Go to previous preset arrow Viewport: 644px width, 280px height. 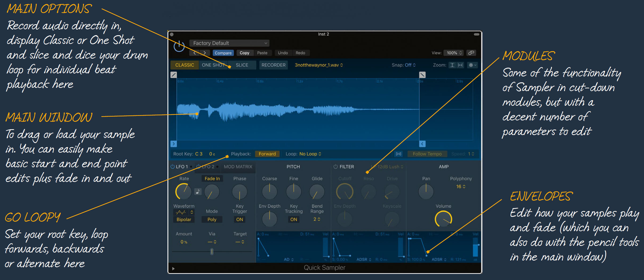[x=194, y=53]
